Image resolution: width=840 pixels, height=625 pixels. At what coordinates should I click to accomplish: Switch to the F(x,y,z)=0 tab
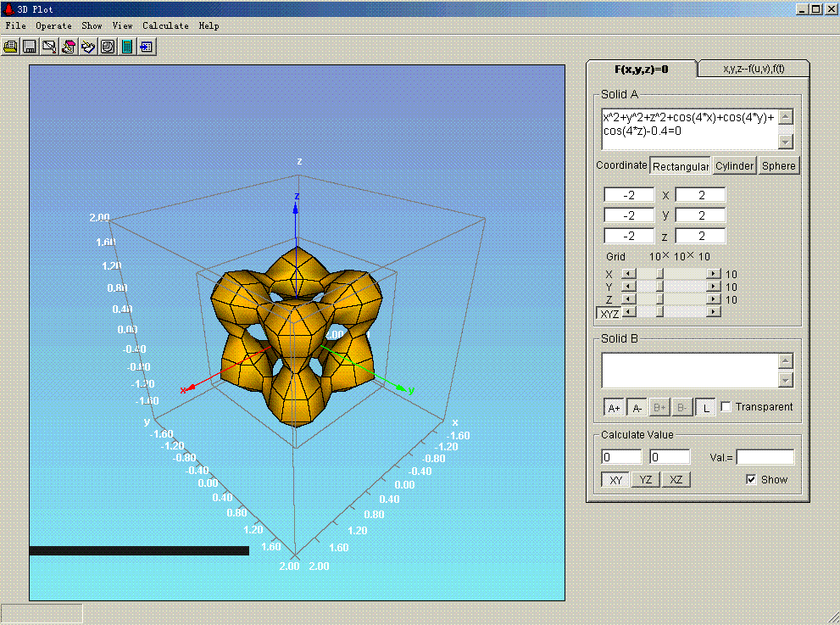pyautogui.click(x=642, y=70)
